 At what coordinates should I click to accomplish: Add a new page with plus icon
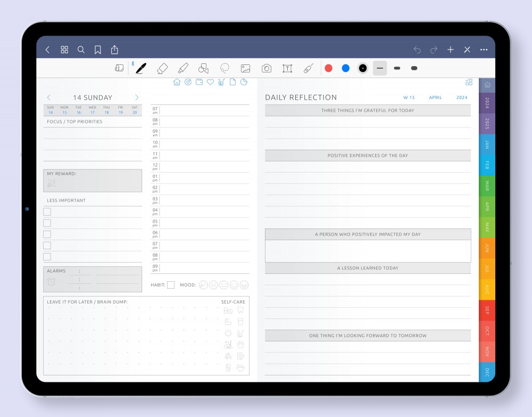pos(450,50)
